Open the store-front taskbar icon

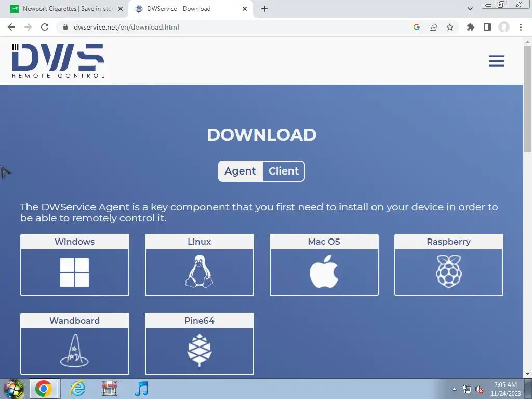point(110,389)
